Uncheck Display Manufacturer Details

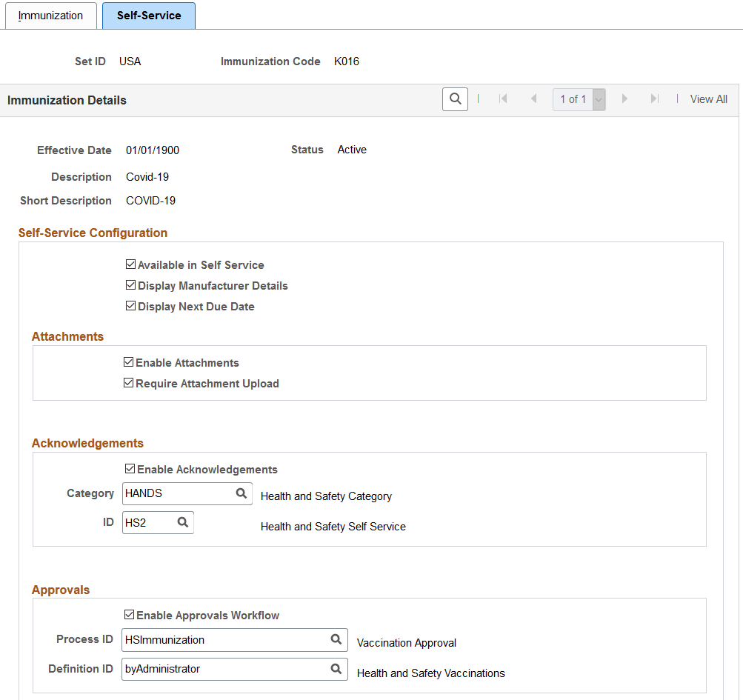[130, 285]
